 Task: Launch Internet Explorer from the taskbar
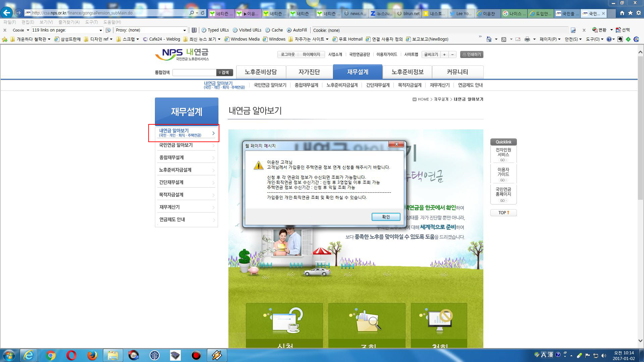pyautogui.click(x=29, y=355)
